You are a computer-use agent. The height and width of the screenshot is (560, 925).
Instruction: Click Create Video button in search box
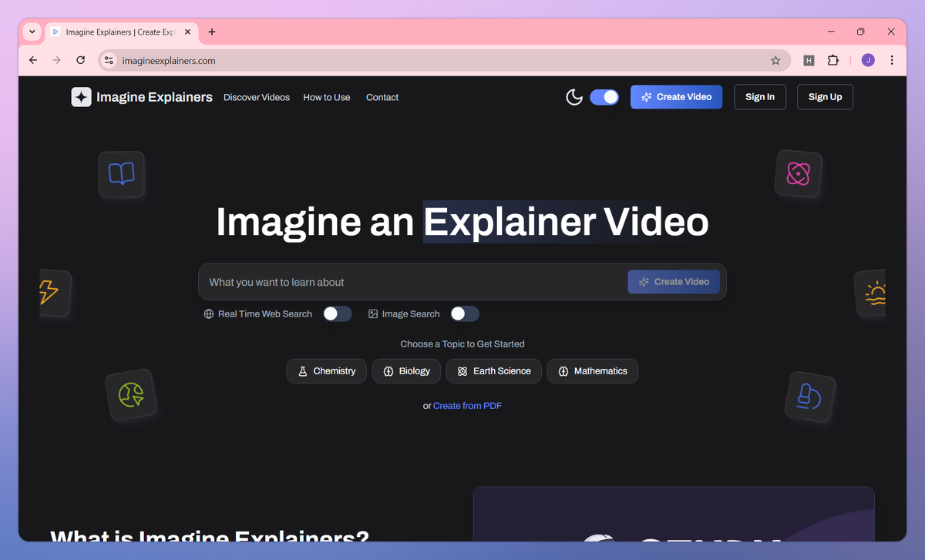pyautogui.click(x=674, y=282)
